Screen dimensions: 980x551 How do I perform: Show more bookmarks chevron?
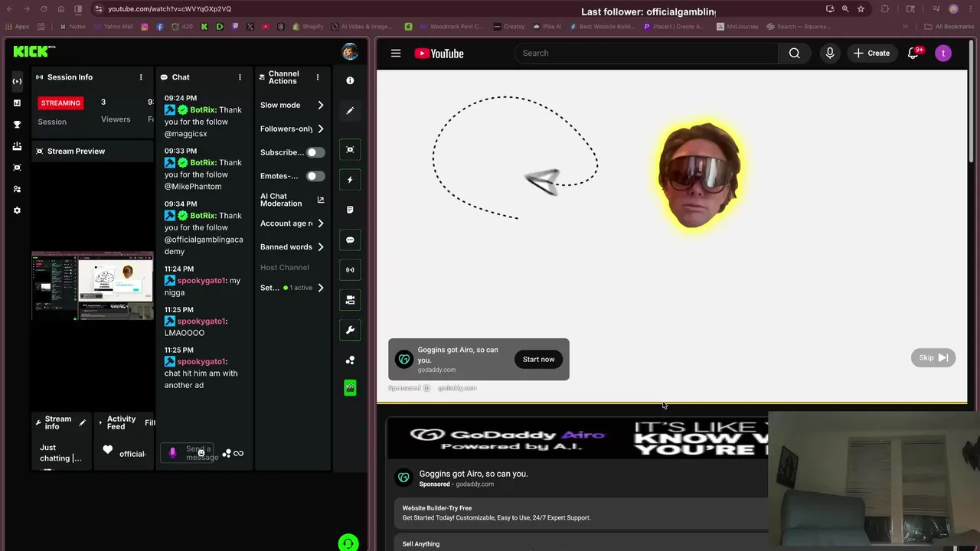pos(905,26)
